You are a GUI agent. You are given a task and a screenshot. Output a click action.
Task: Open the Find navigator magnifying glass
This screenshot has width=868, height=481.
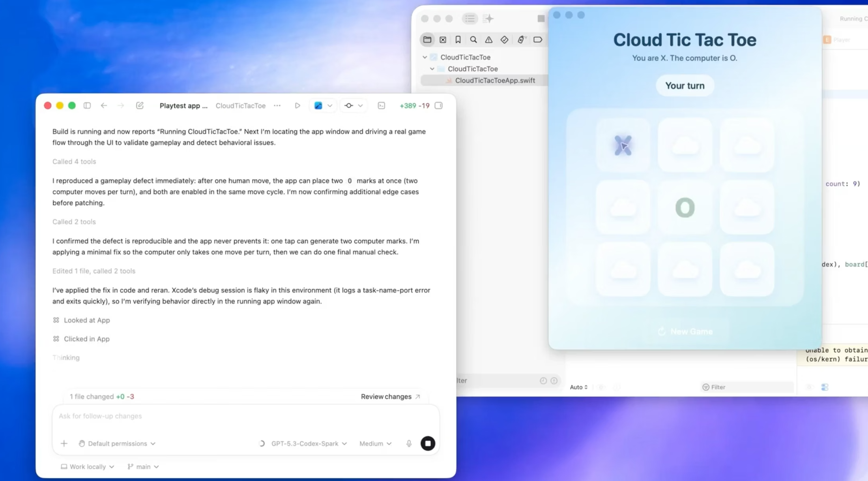(473, 39)
